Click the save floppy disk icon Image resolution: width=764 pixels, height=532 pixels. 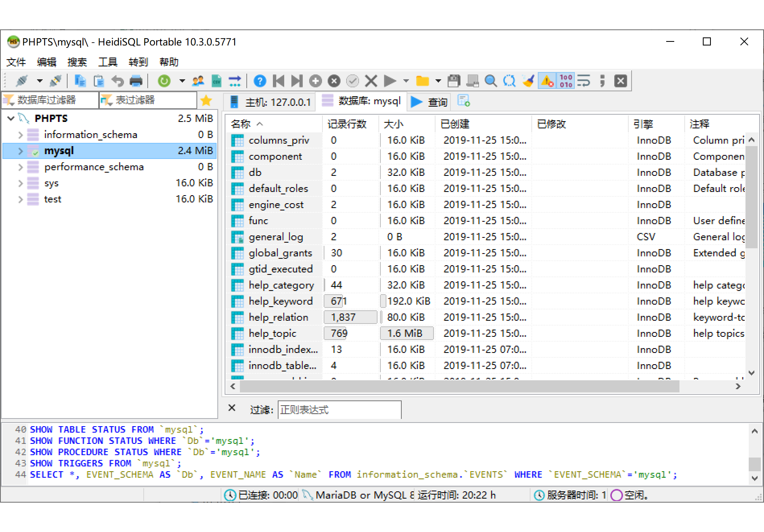(x=454, y=81)
